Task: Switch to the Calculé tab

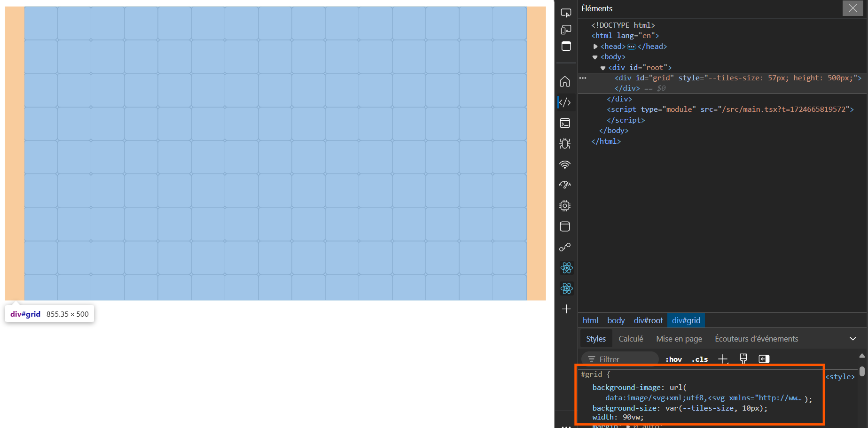Action: (630, 339)
